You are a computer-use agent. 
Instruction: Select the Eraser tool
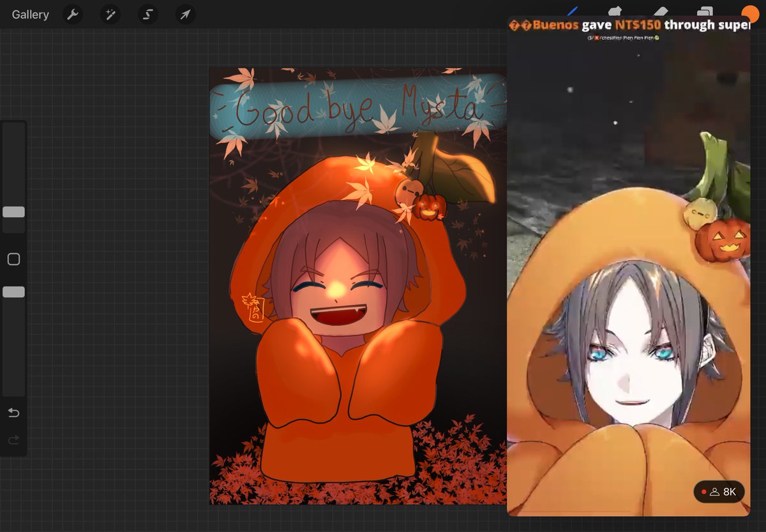661,11
